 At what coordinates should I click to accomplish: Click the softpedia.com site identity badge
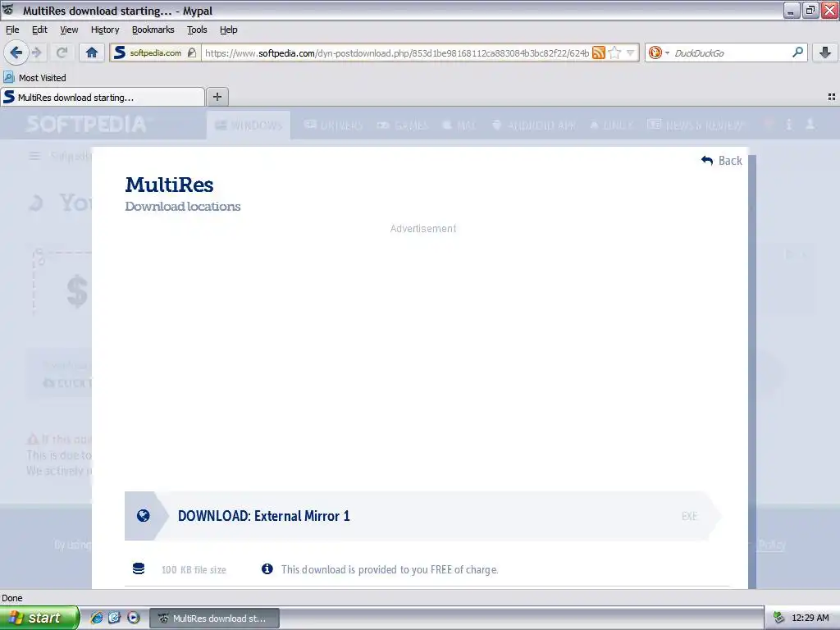click(x=155, y=52)
